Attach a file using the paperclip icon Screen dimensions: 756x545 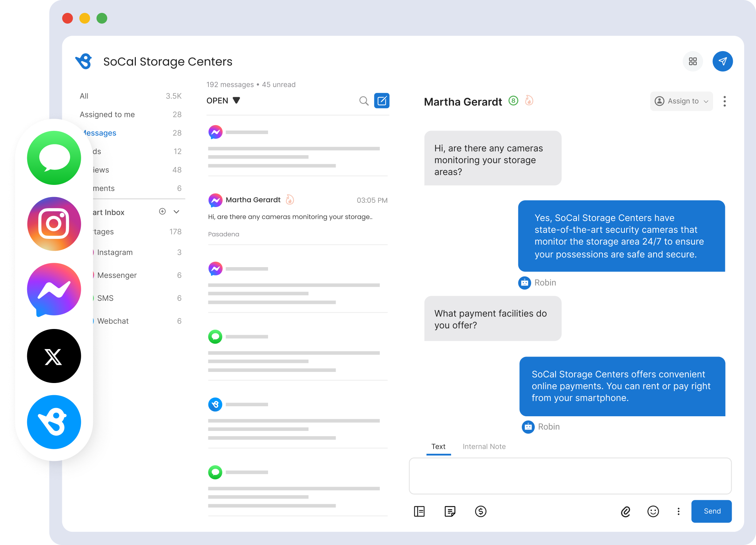[x=626, y=511]
